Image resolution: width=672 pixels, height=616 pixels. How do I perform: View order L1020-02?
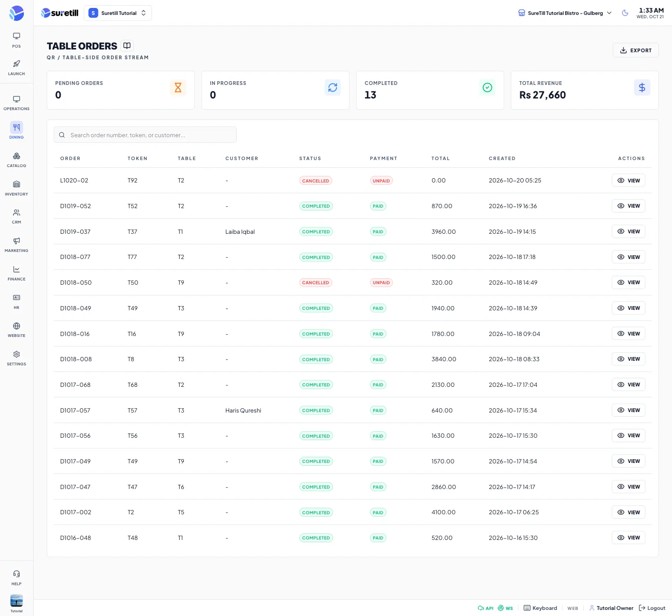tap(628, 181)
